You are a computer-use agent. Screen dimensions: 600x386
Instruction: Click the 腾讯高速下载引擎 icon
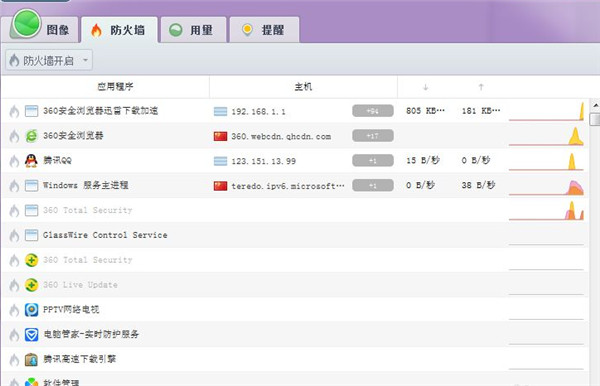(x=31, y=360)
